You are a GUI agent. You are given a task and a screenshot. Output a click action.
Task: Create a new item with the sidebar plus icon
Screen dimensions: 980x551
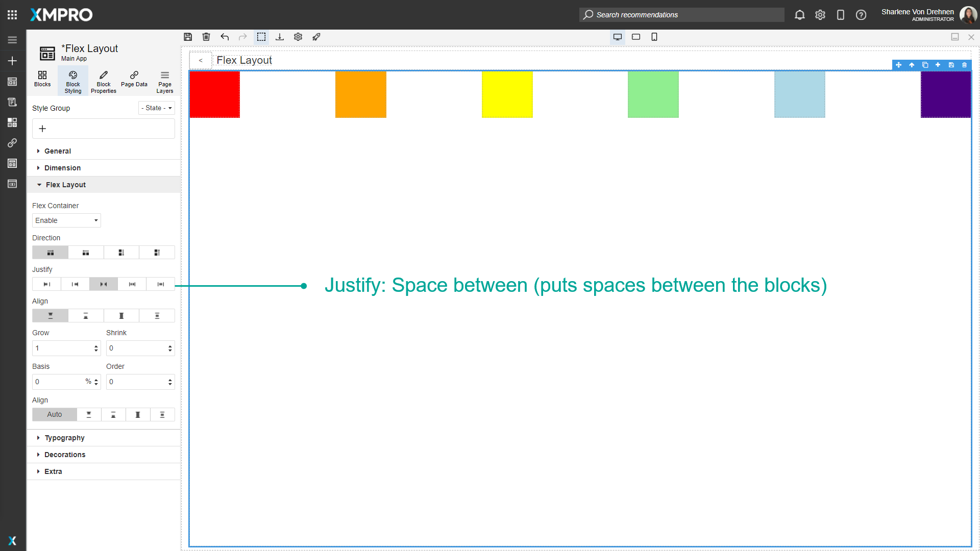[x=12, y=61]
